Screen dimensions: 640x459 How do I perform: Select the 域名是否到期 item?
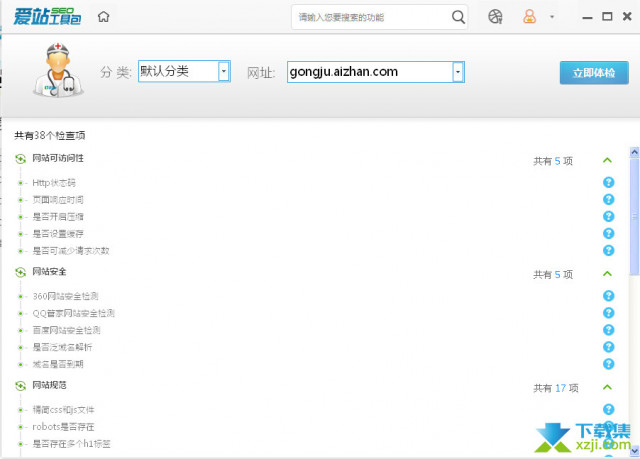(58, 364)
